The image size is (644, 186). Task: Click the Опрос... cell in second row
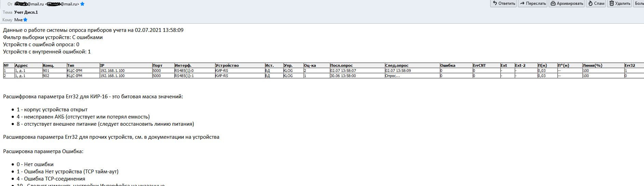(x=392, y=76)
